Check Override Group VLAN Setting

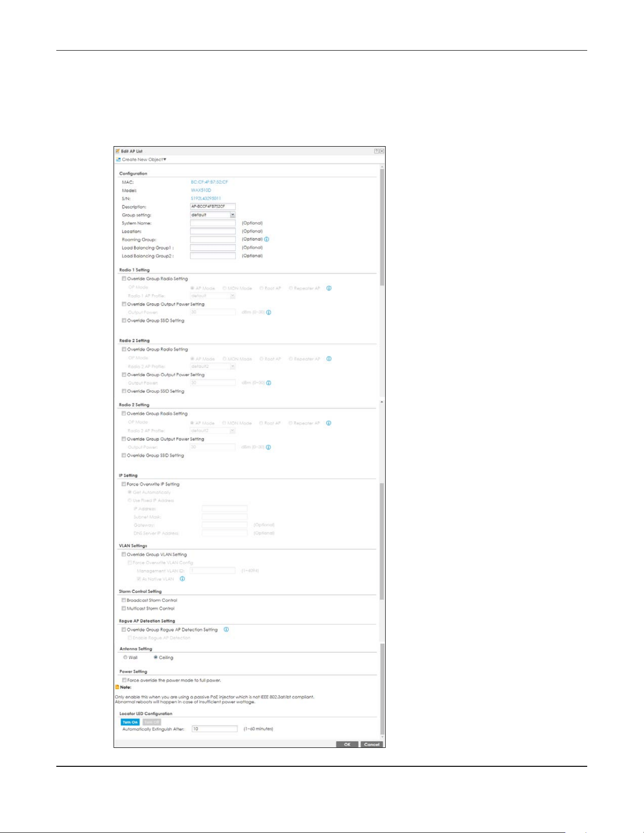pos(124,554)
